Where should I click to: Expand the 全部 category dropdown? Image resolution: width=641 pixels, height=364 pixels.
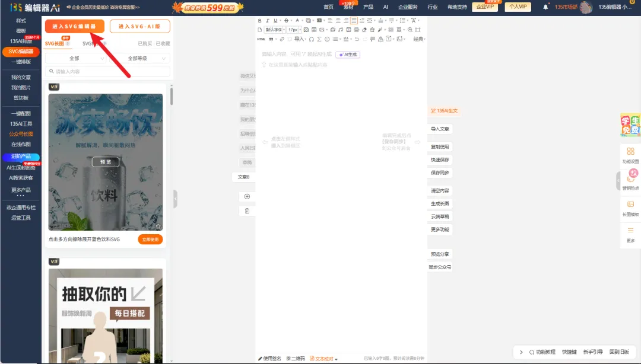point(75,59)
